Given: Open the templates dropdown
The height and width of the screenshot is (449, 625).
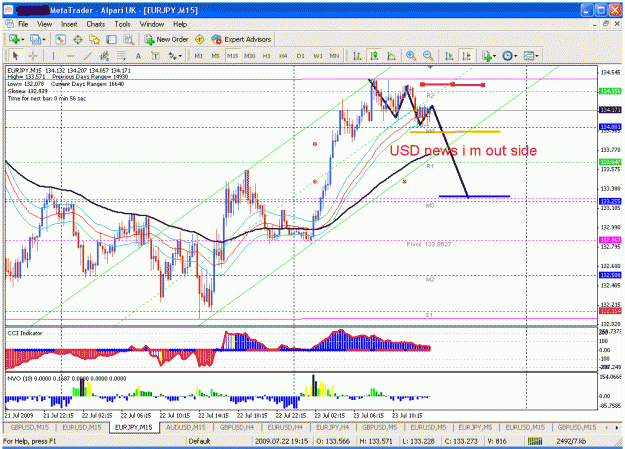Looking at the screenshot, I should tap(531, 56).
